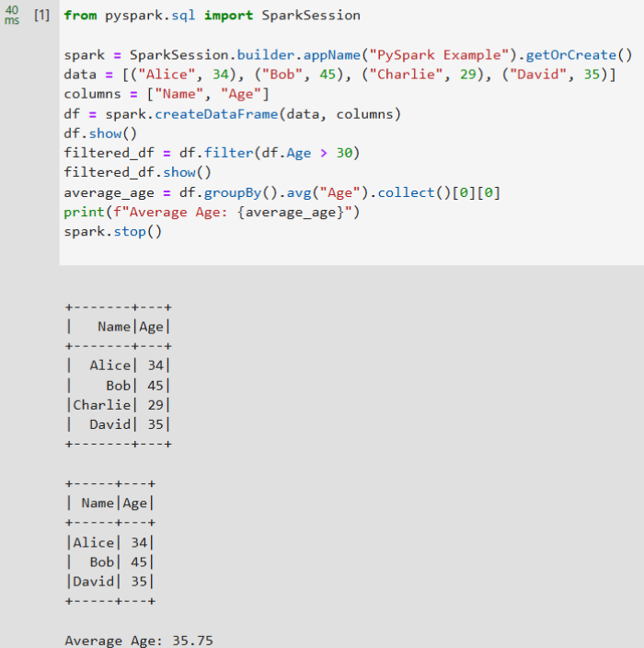Click the Name header in first output table
The image size is (644, 648).
pos(114,327)
